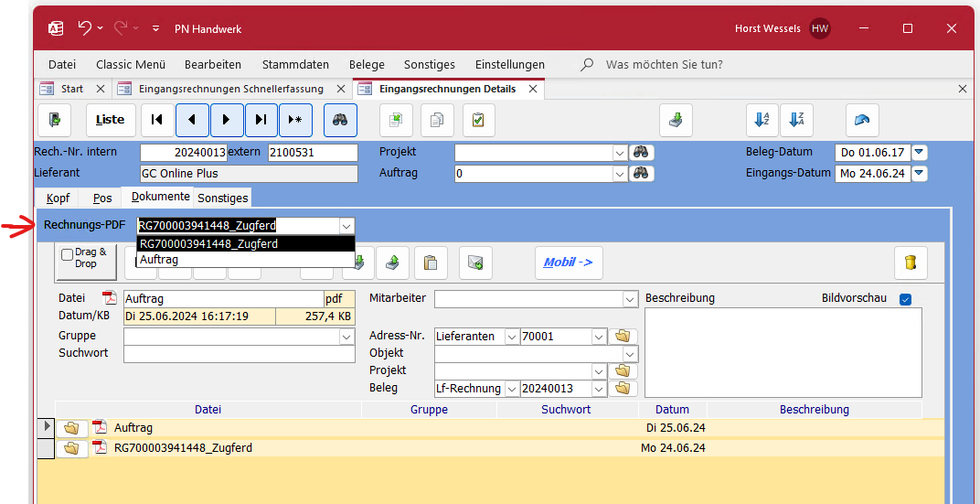Jump to the first record
980x504 pixels.
[157, 120]
